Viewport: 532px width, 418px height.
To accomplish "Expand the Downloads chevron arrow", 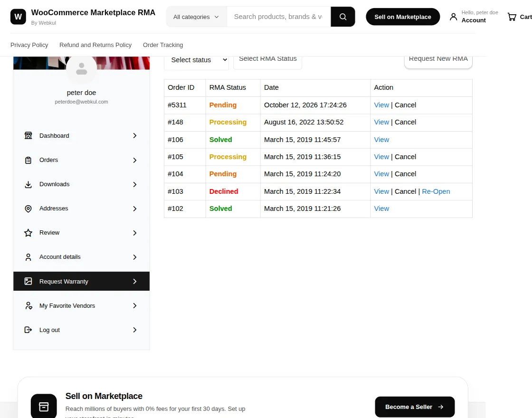I will pos(135,184).
